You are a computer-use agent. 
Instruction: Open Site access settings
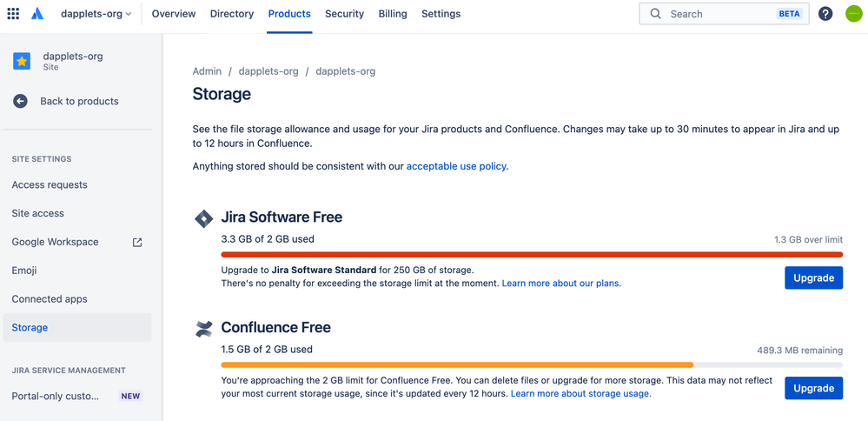click(77, 213)
